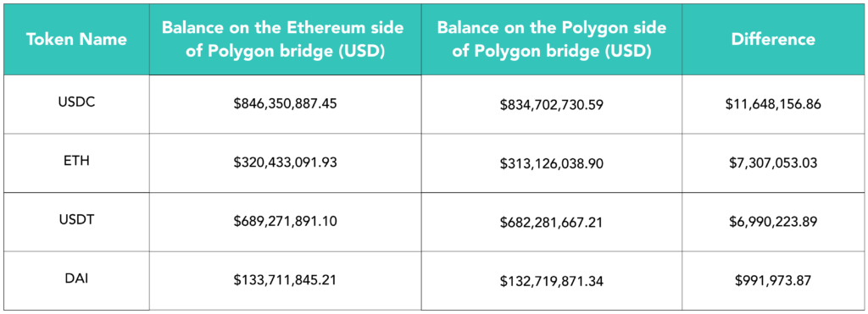Click the $133,711,845.21 DAI Ethereum balance
868x314 pixels.
click(x=285, y=280)
